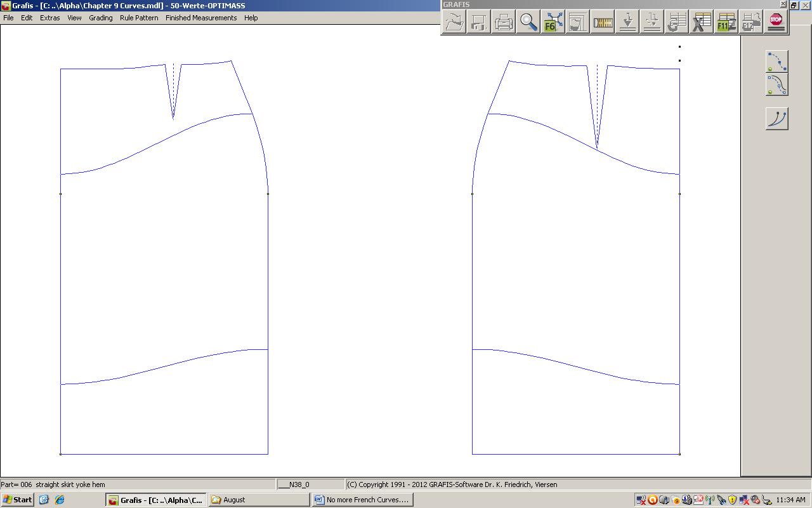Viewport: 812px width, 508px height.
Task: Click the red STOP sign icon
Action: point(776,22)
